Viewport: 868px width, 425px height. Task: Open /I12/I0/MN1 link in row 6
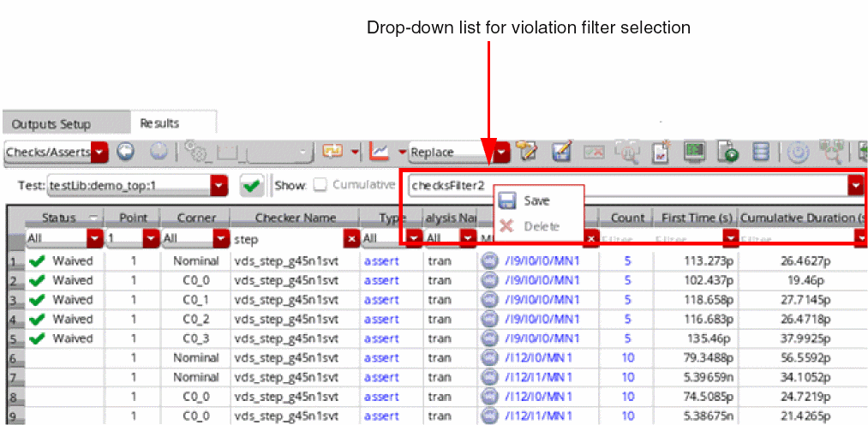539,358
